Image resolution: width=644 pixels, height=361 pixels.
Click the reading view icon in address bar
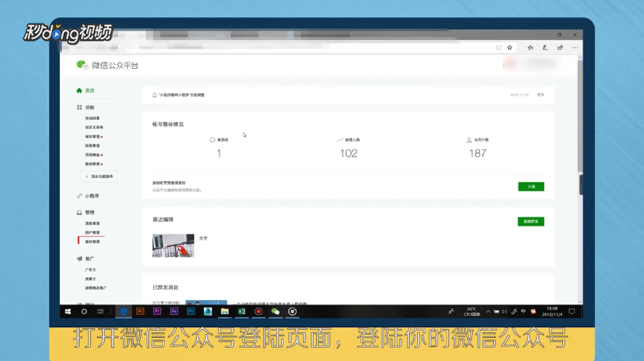point(499,48)
